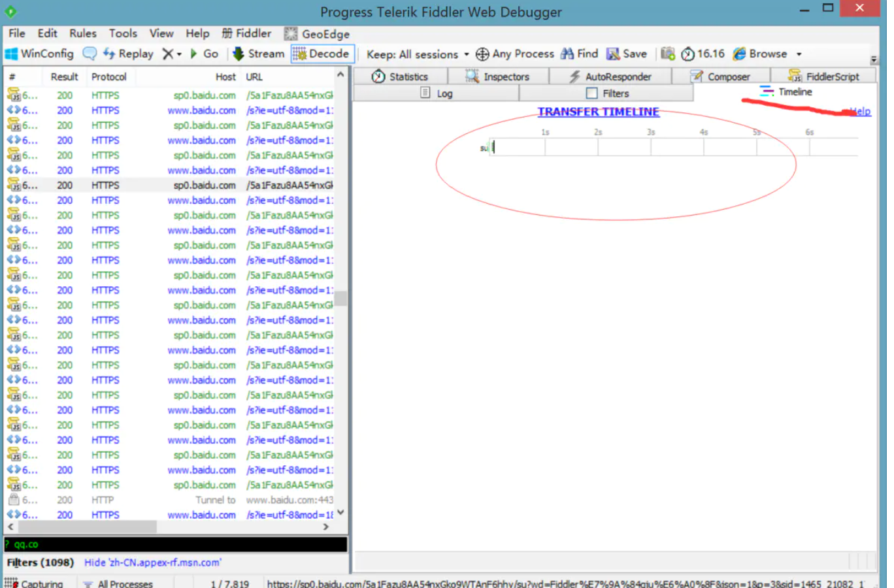894x588 pixels.
Task: Open the Keep: All sessions dropdown
Action: pyautogui.click(x=418, y=54)
